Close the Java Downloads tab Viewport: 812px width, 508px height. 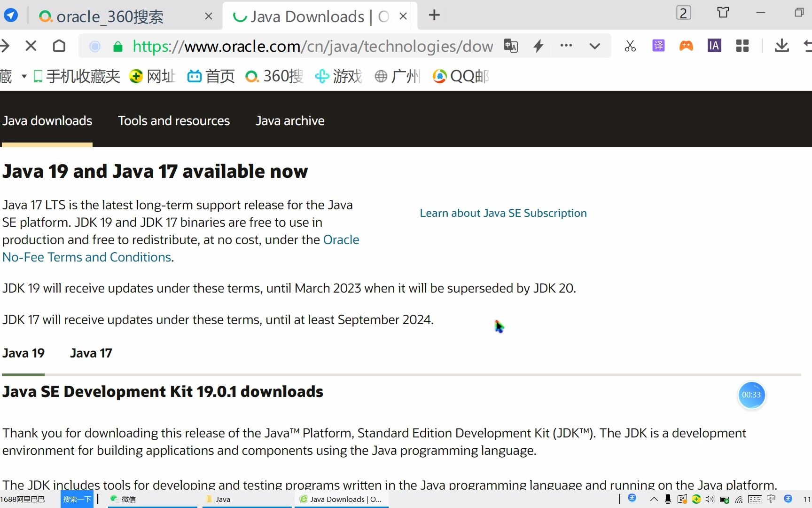click(403, 16)
